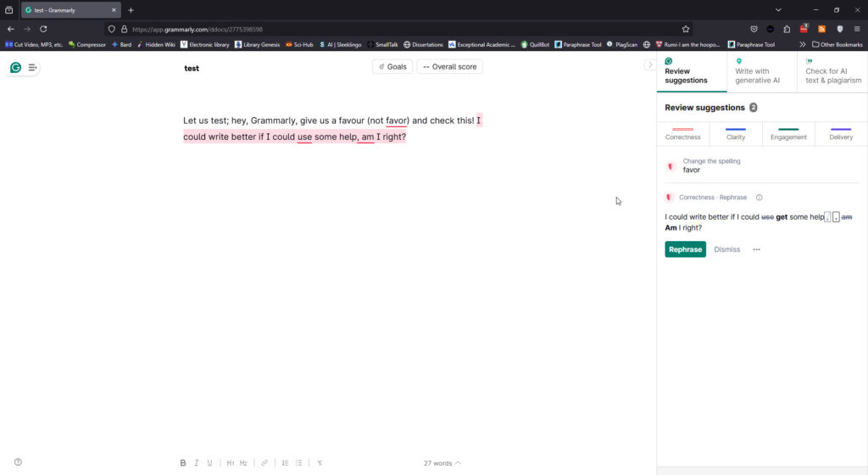The image size is (868, 475).
Task: Click the green Rephrase button
Action: tap(685, 249)
